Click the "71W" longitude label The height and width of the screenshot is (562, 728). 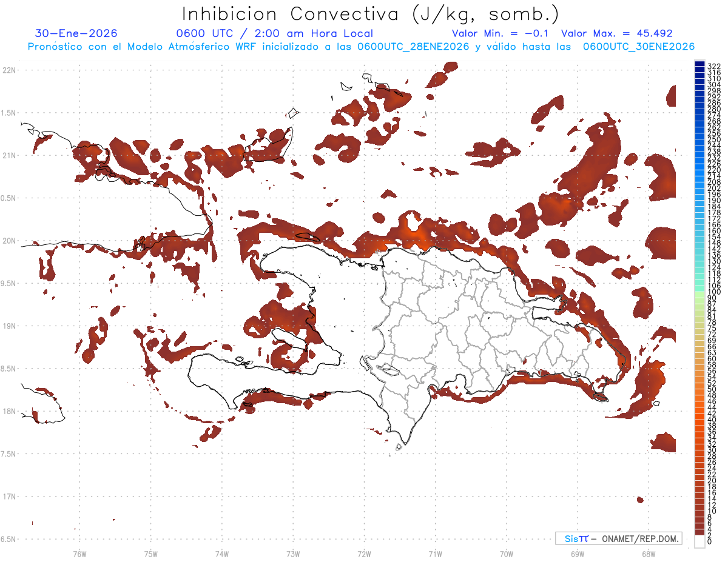click(x=435, y=554)
